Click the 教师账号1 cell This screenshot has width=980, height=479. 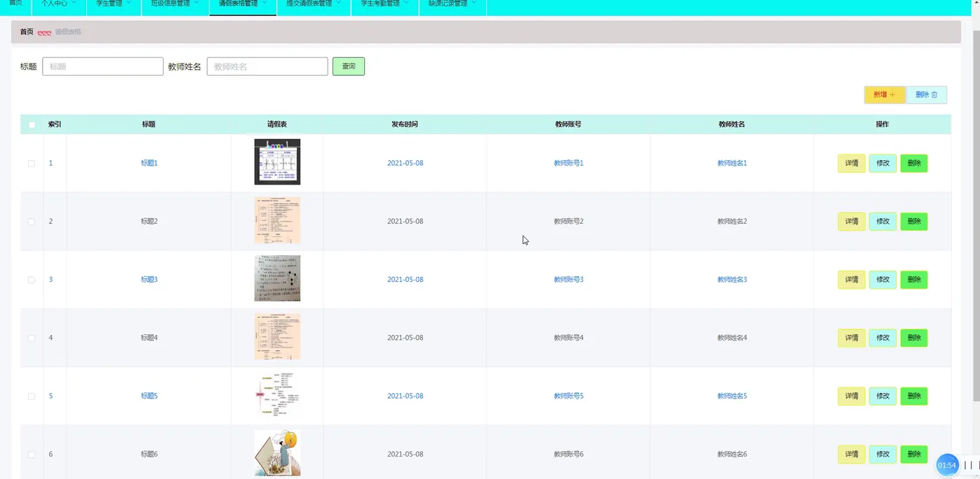[568, 164]
